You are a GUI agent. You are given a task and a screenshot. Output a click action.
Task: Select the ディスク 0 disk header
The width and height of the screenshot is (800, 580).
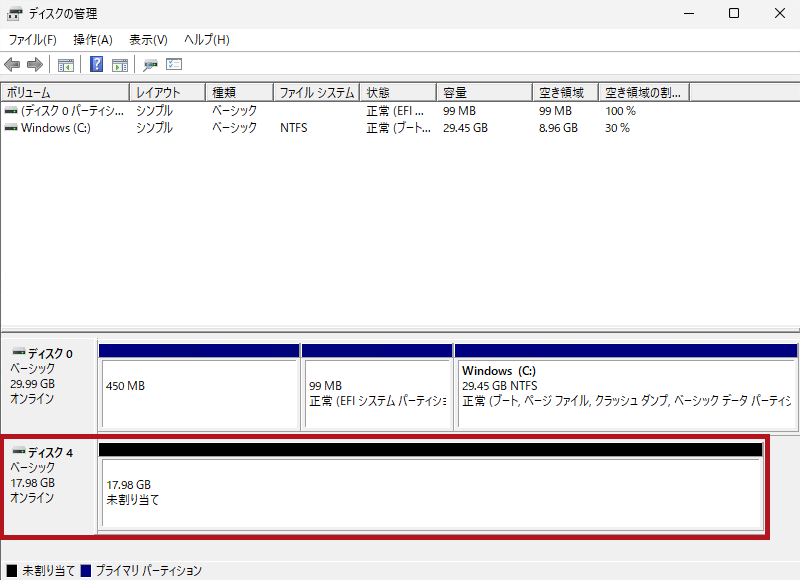(49, 354)
